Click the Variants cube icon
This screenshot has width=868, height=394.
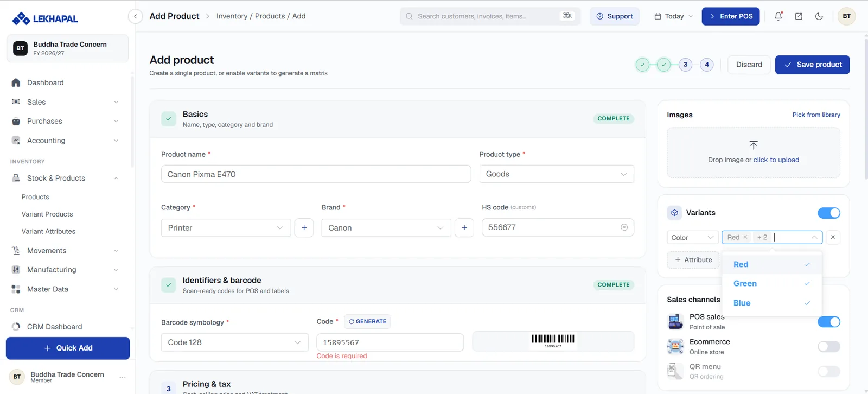[674, 213]
